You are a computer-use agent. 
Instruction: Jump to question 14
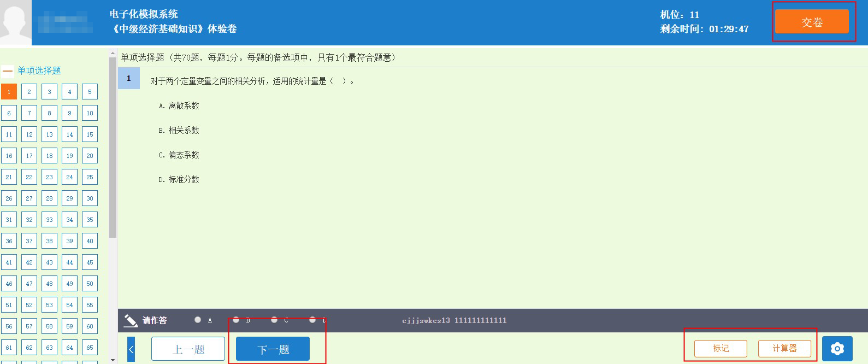click(69, 134)
